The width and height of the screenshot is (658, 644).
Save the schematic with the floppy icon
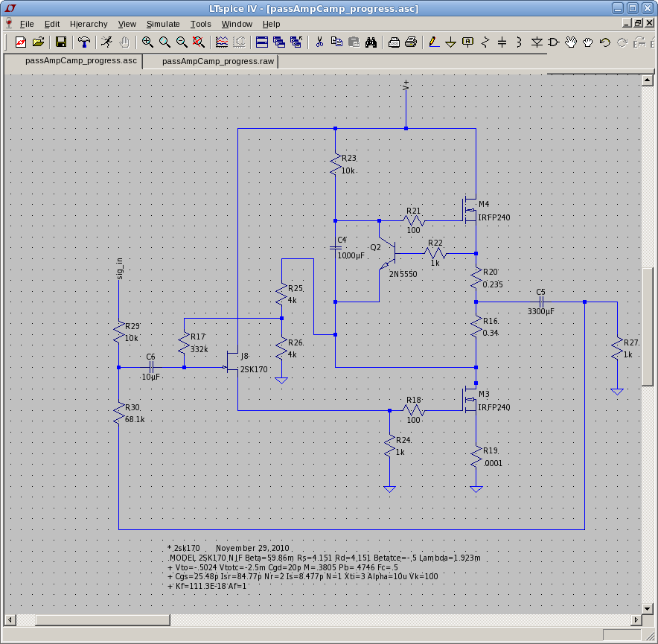pos(61,42)
